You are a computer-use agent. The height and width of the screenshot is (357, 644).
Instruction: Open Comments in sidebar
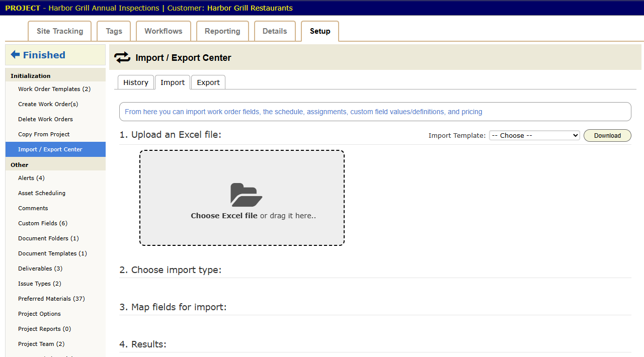click(x=55, y=208)
